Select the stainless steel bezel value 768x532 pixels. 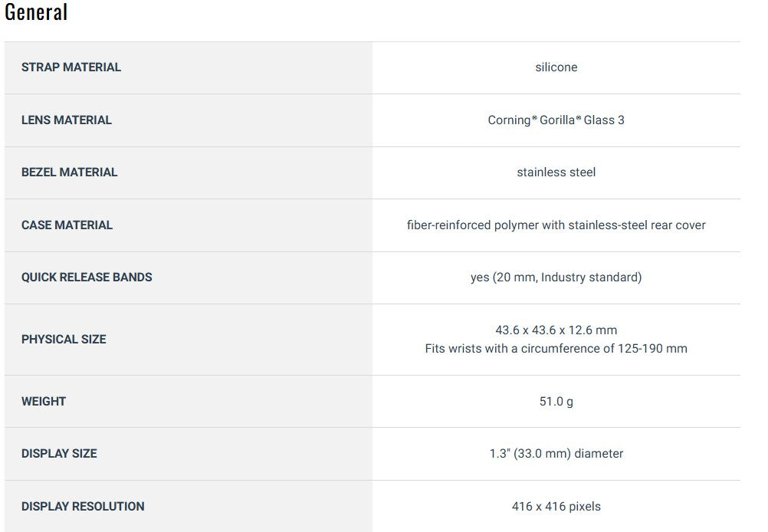556,172
